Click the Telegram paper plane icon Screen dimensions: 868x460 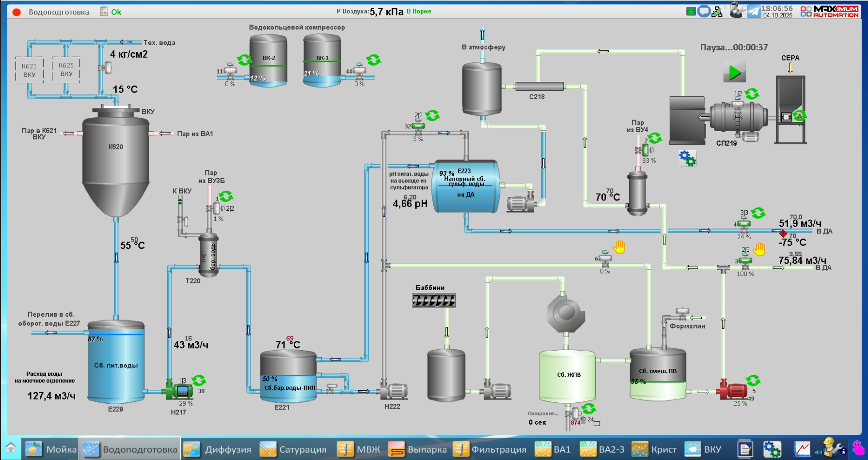pos(753,11)
